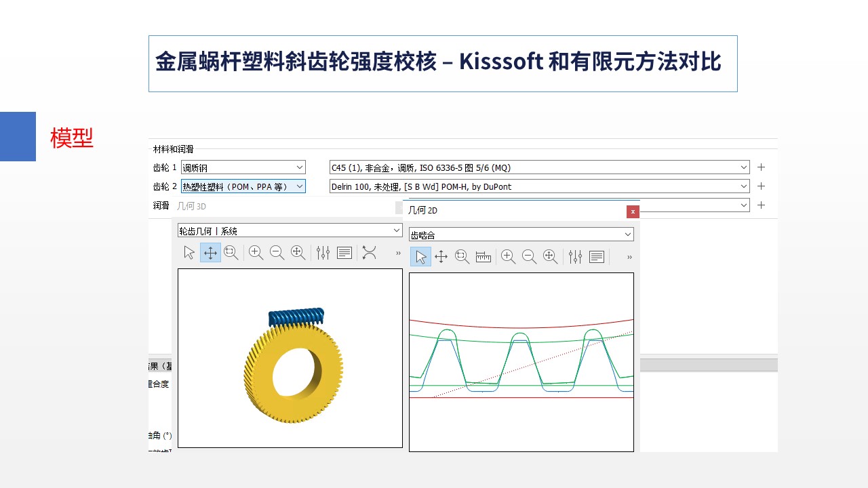Open the Delrin 100 material selection dropdown
This screenshot has width=868, height=488.
coord(539,186)
